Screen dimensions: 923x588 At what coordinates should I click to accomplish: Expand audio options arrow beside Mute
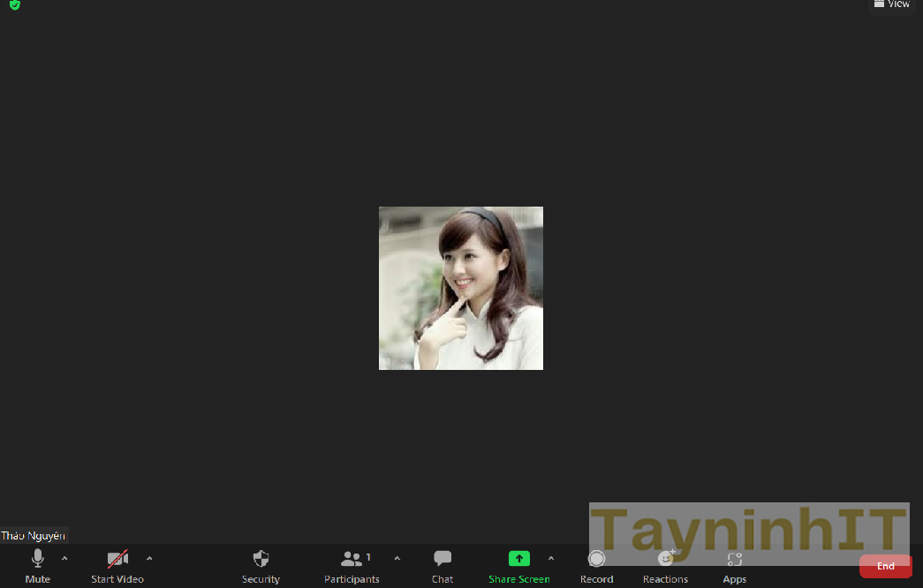tap(64, 558)
